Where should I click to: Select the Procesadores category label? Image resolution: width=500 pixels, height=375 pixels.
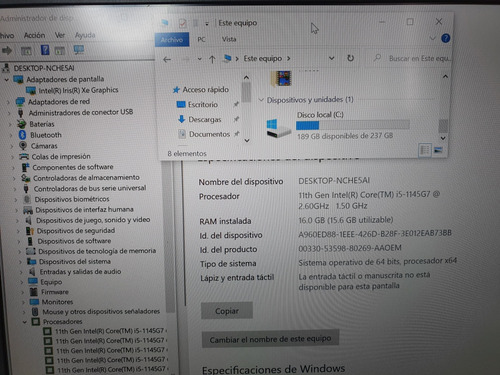[x=63, y=322]
